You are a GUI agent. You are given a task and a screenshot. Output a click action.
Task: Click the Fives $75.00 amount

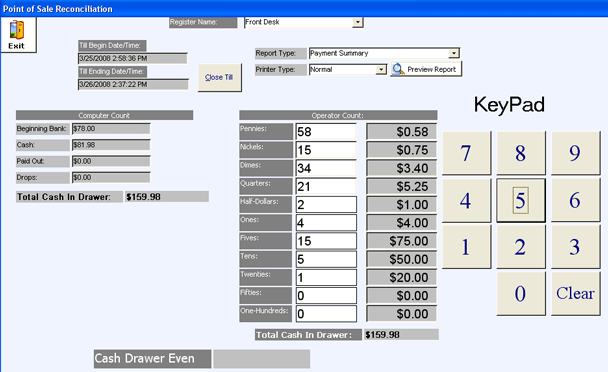coord(401,241)
